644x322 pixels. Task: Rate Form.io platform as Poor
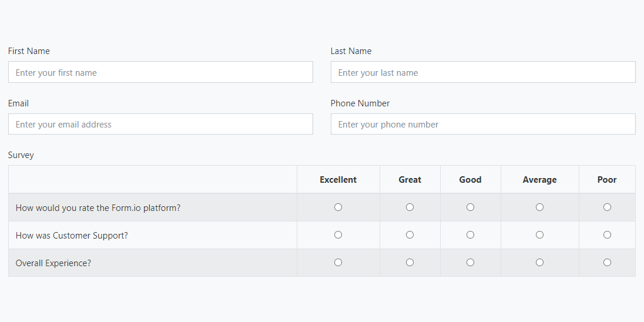coord(607,207)
